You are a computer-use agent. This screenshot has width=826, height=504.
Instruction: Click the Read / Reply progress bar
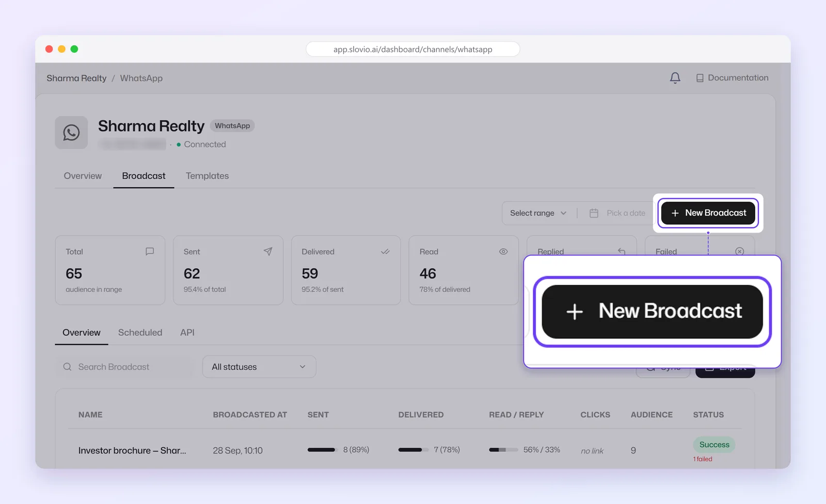(504, 450)
